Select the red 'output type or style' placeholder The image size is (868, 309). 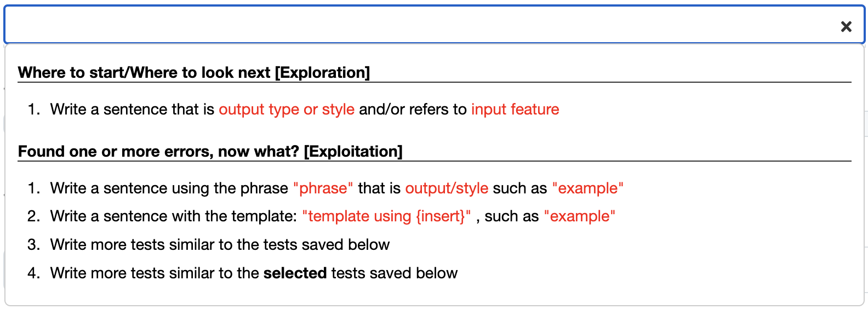point(287,109)
